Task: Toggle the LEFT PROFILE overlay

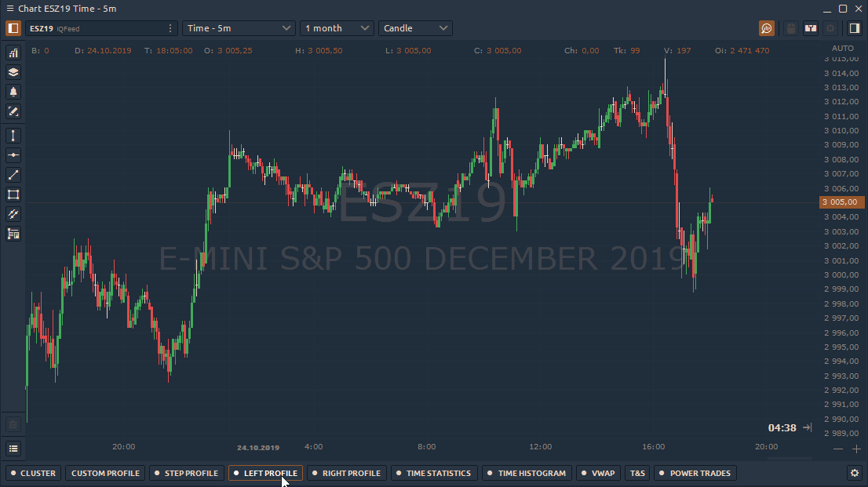Action: click(x=266, y=473)
